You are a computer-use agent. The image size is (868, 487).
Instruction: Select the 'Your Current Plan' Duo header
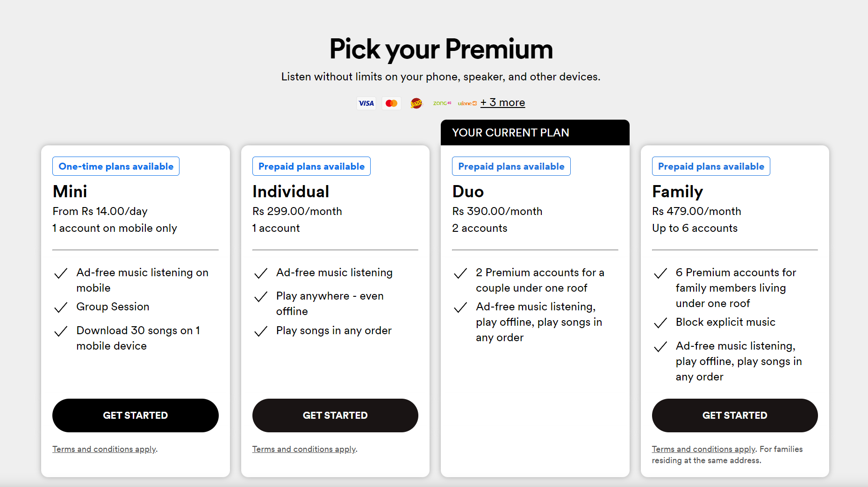pos(535,133)
